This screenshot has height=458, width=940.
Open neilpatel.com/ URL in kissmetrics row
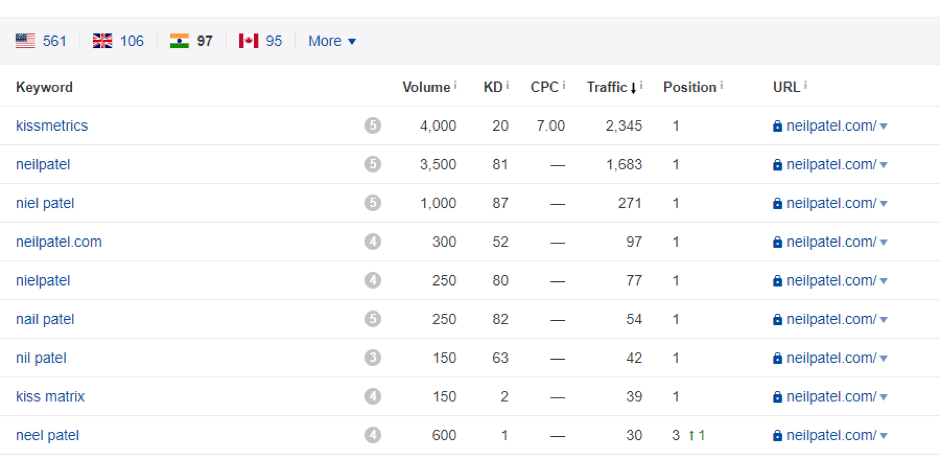pyautogui.click(x=831, y=126)
